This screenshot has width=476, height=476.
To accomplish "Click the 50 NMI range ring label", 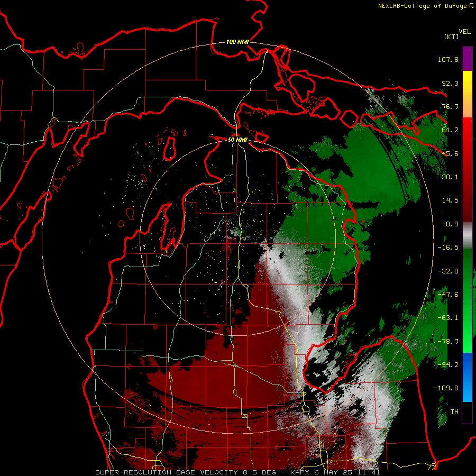I will [237, 140].
